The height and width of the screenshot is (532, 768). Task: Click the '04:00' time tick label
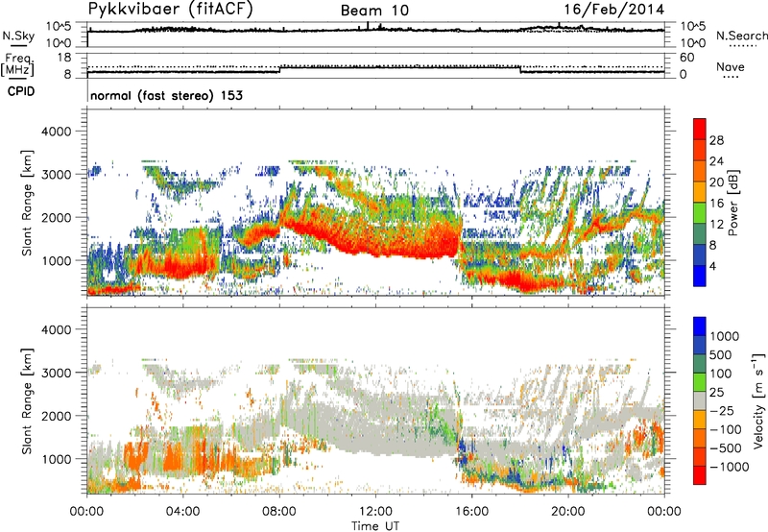point(182,512)
